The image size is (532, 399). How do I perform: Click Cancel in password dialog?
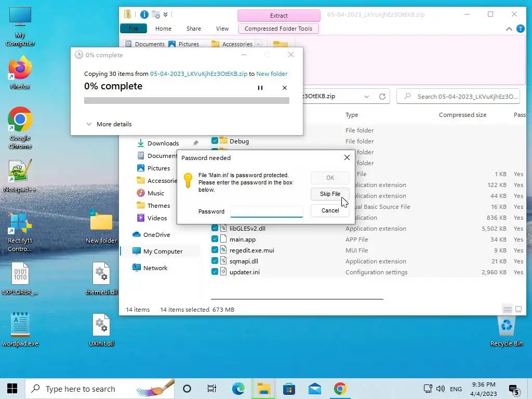point(330,210)
